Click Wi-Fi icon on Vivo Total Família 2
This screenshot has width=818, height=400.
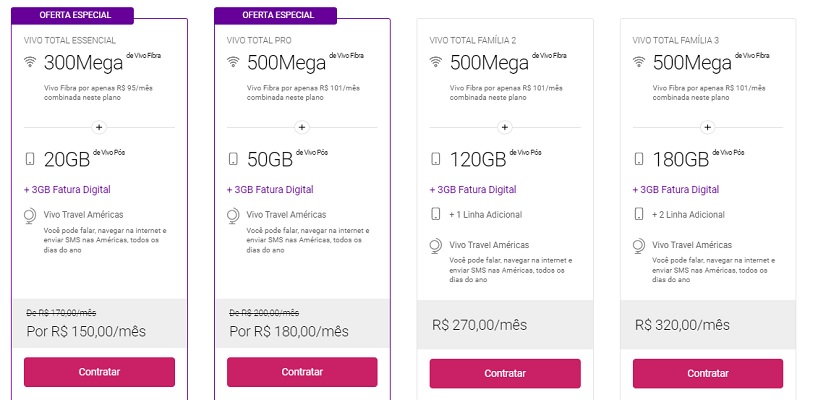tap(437, 63)
